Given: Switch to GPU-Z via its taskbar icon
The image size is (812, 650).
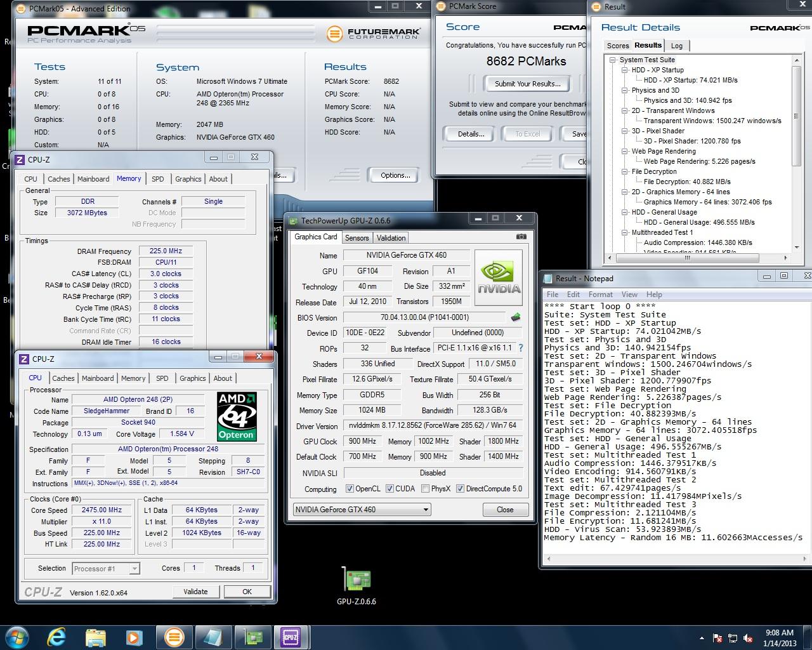Looking at the screenshot, I should 252,637.
